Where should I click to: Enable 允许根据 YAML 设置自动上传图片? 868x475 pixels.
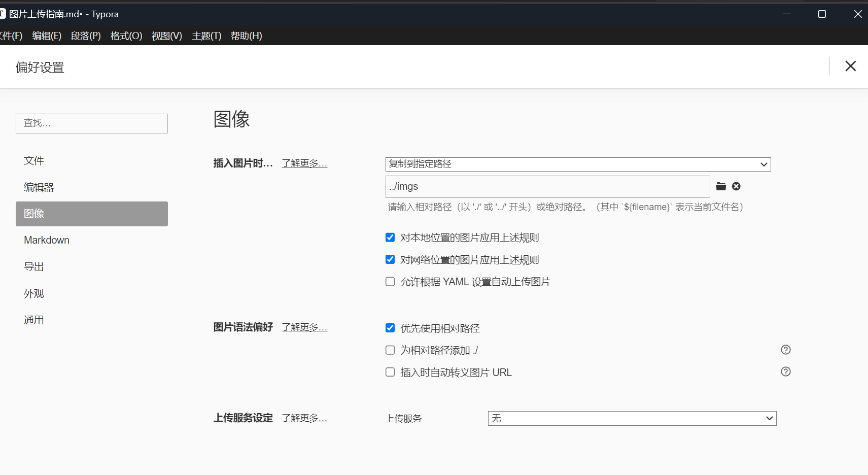click(390, 282)
